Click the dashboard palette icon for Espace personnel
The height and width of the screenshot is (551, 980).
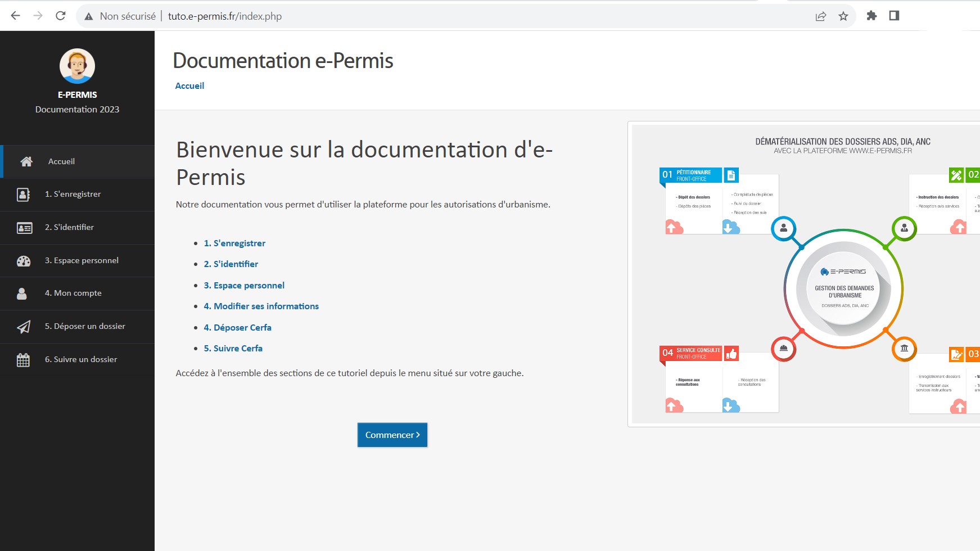tap(24, 261)
